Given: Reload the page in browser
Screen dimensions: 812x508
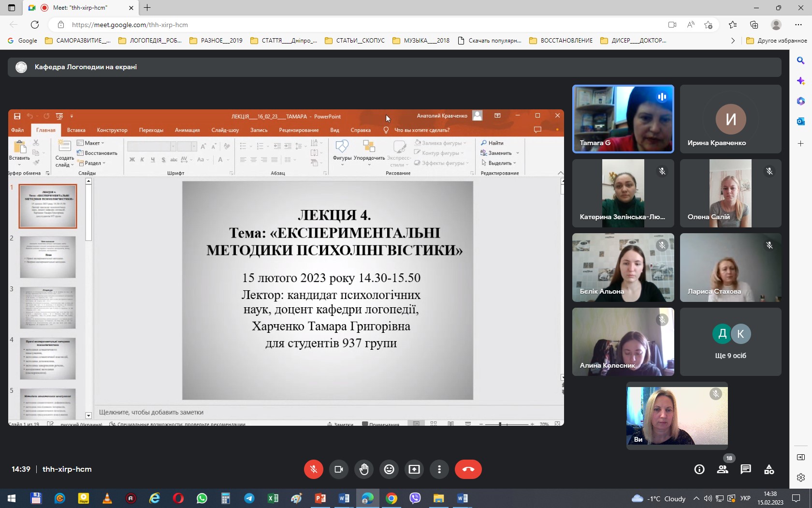Looking at the screenshot, I should point(35,25).
